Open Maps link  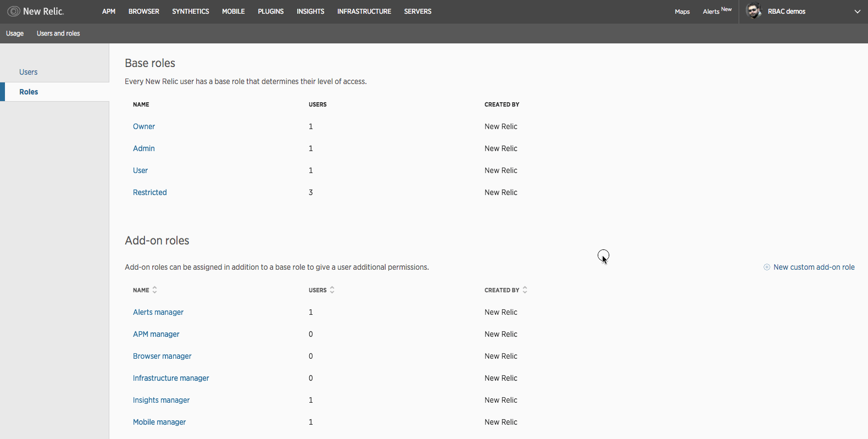[x=682, y=12]
